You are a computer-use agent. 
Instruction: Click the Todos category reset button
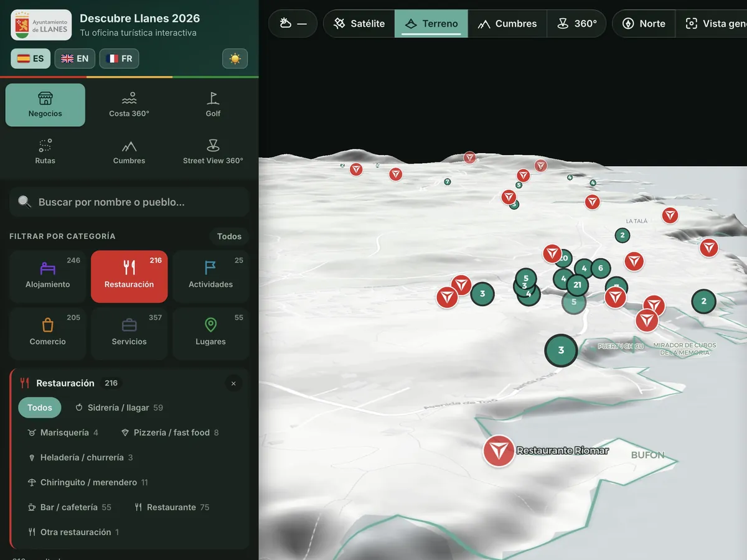[229, 236]
